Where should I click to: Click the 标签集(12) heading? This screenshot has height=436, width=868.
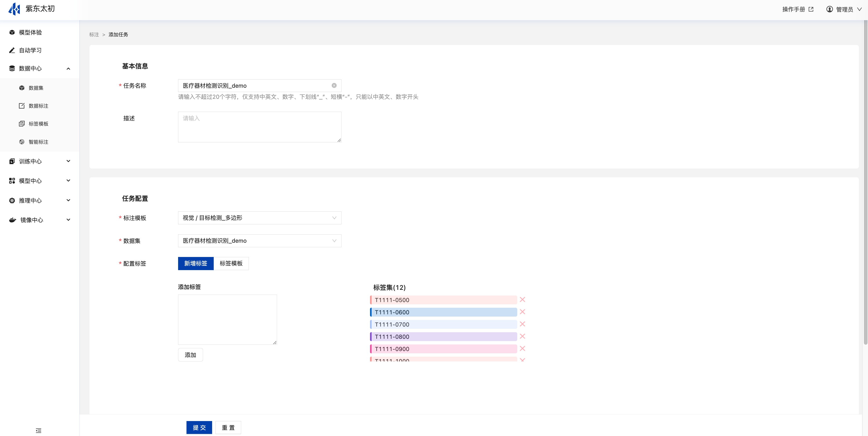click(389, 288)
